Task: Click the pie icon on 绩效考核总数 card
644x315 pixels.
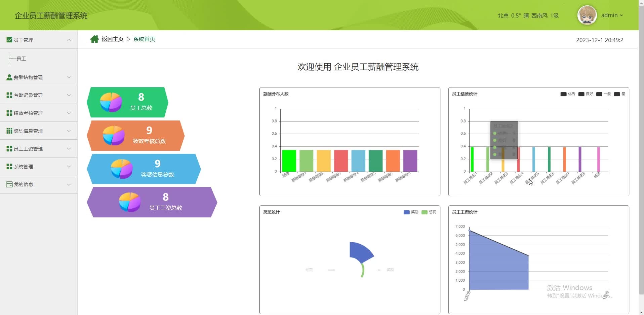Action: pos(114,135)
